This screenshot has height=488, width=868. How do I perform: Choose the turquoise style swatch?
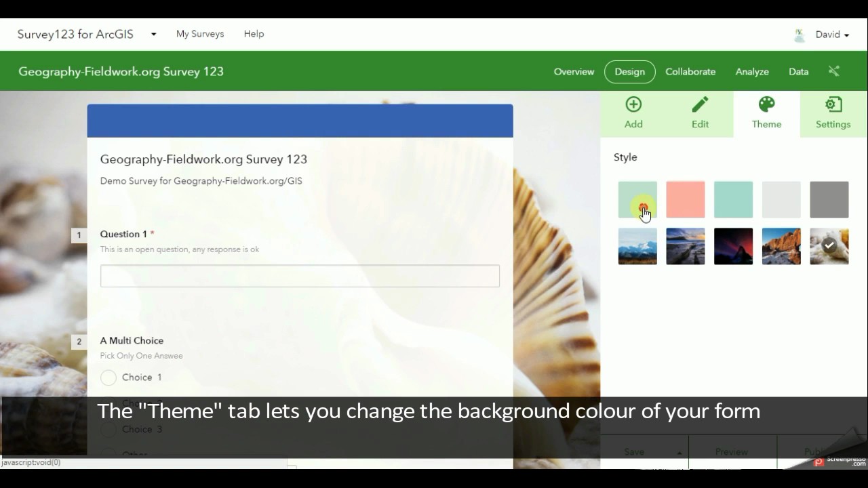[733, 199]
